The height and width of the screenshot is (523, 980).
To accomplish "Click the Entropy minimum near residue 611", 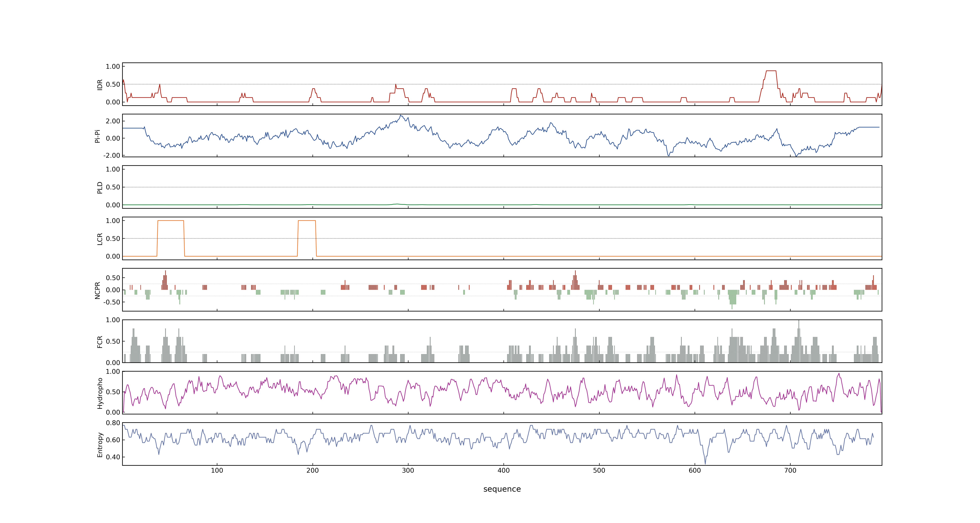I will (x=705, y=464).
